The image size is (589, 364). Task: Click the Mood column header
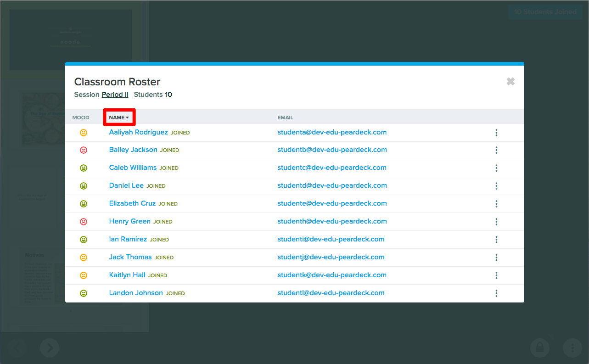click(81, 118)
